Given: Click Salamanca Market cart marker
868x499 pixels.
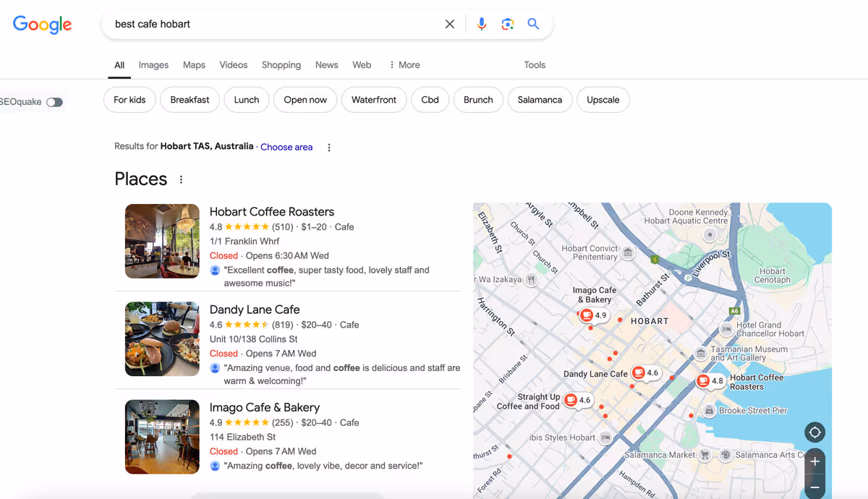Looking at the screenshot, I should click(705, 455).
